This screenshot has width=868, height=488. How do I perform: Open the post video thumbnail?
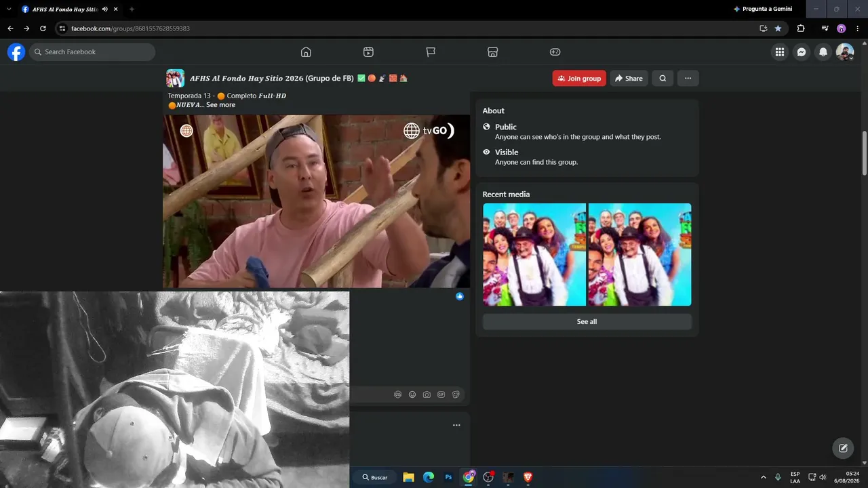point(316,201)
